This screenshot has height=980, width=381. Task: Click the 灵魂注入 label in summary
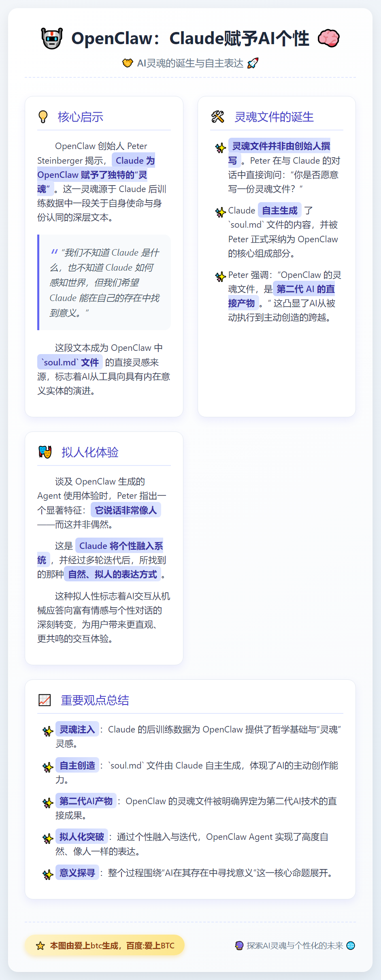click(77, 729)
